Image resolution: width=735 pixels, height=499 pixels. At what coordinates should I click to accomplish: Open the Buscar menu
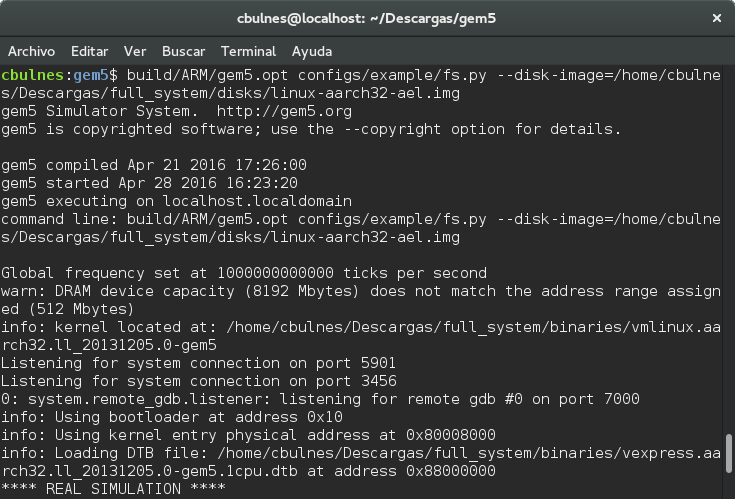point(183,51)
